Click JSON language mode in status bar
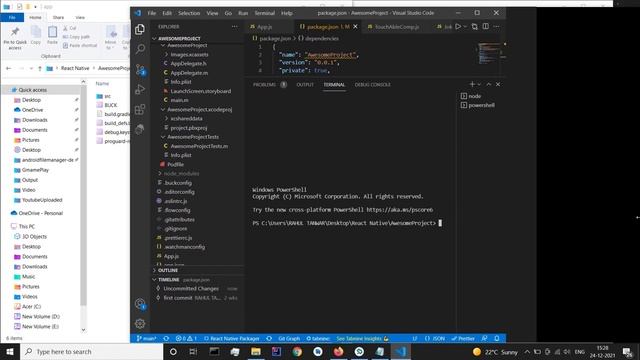The image size is (640, 360). coord(435,338)
